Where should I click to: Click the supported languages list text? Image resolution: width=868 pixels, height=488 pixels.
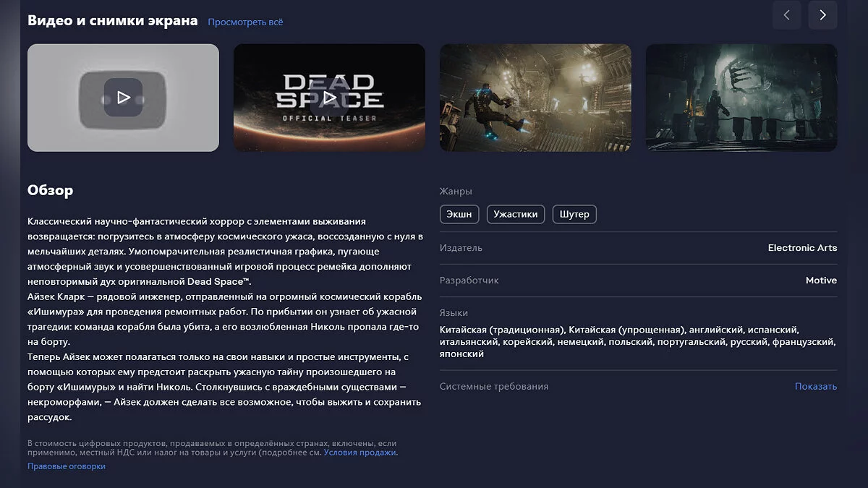pos(637,341)
